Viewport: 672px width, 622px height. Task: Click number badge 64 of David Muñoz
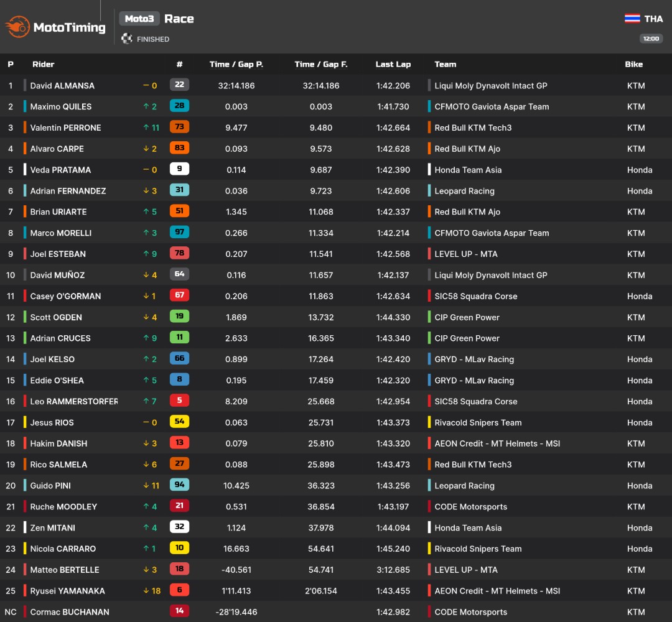pos(180,274)
